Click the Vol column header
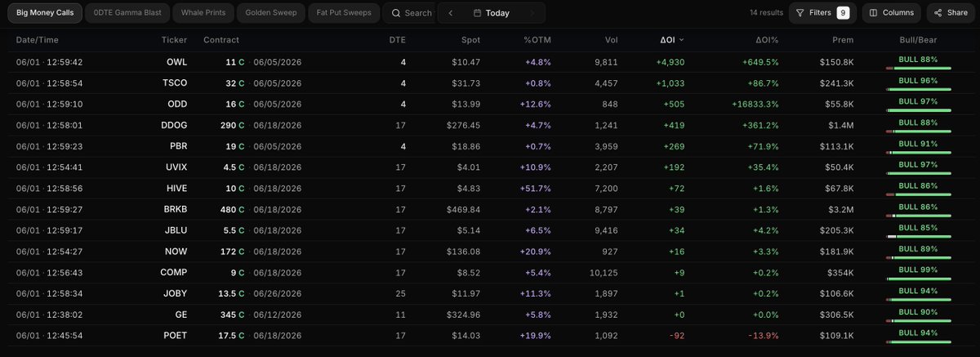This screenshot has width=980, height=357. coord(612,40)
